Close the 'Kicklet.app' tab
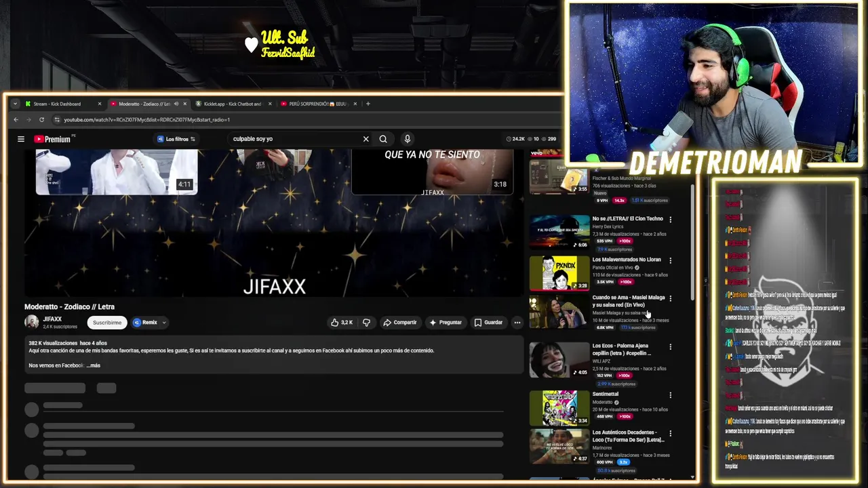Viewport: 868px width, 488px height. click(270, 104)
